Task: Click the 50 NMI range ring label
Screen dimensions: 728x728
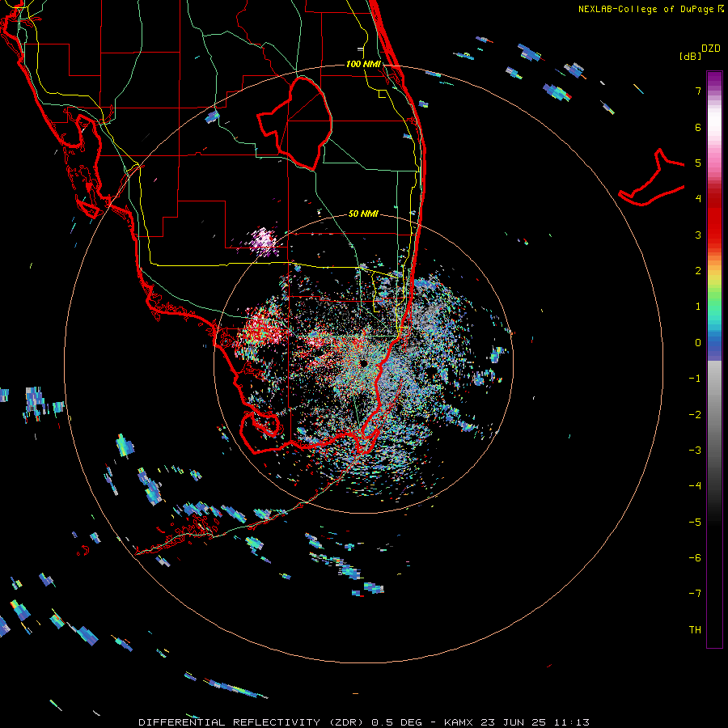Action: [363, 214]
